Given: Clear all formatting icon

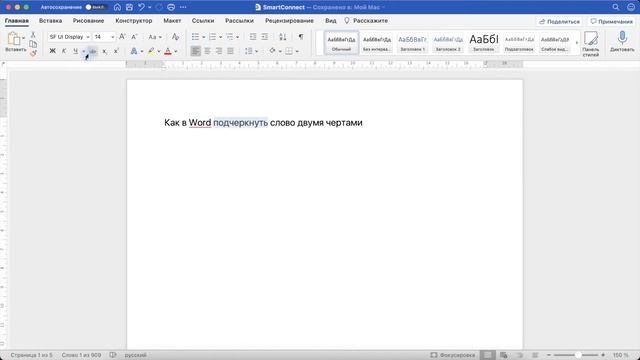Looking at the screenshot, I should (x=175, y=37).
